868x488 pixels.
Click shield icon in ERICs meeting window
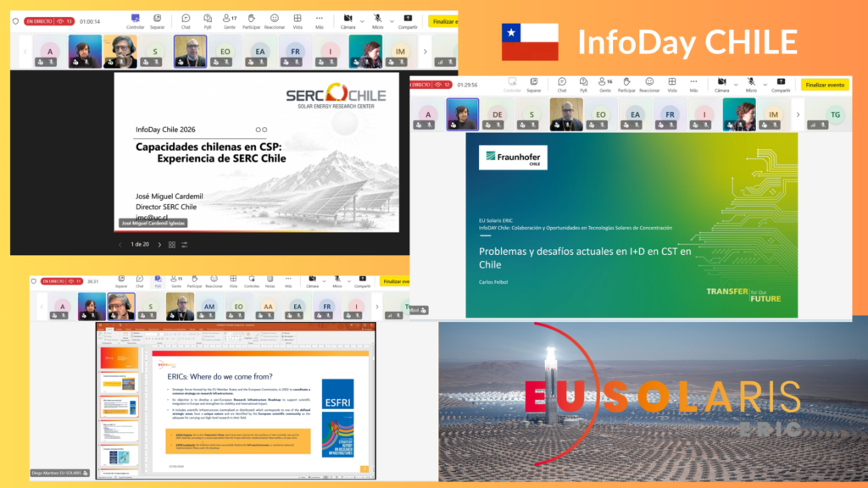(x=34, y=281)
